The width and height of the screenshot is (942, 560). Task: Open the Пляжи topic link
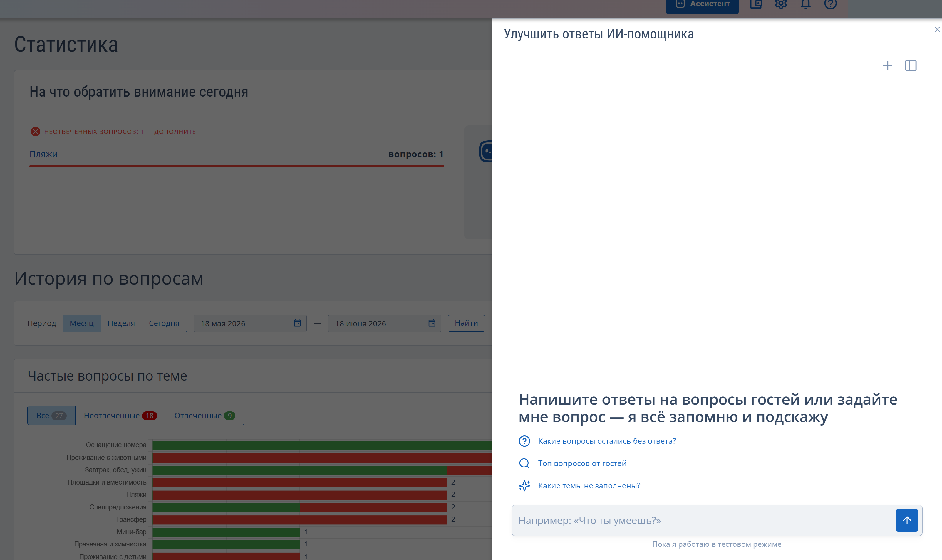coord(43,154)
